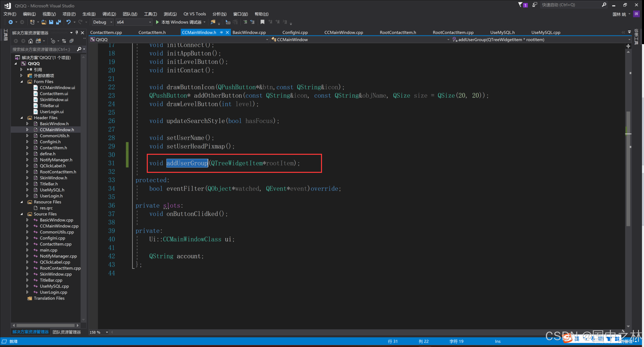
Task: Click the sync active document icon
Action: pyautogui.click(x=64, y=41)
